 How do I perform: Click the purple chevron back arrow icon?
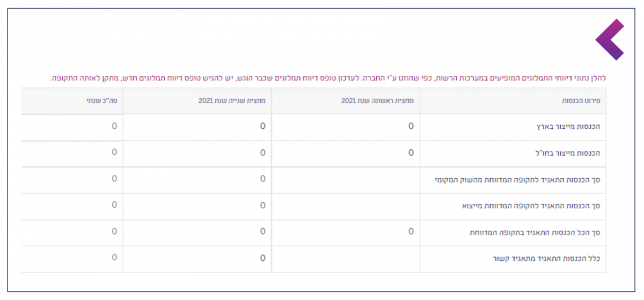(x=609, y=39)
